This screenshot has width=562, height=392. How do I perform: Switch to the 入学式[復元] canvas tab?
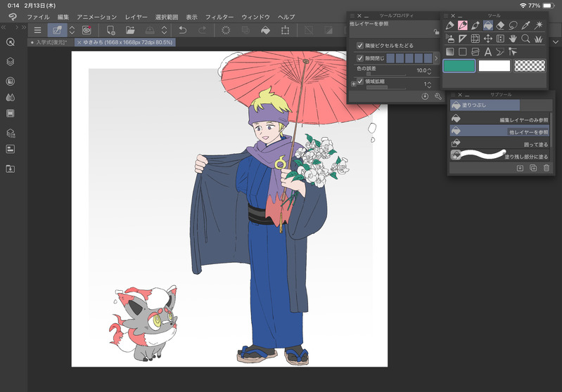coord(51,42)
